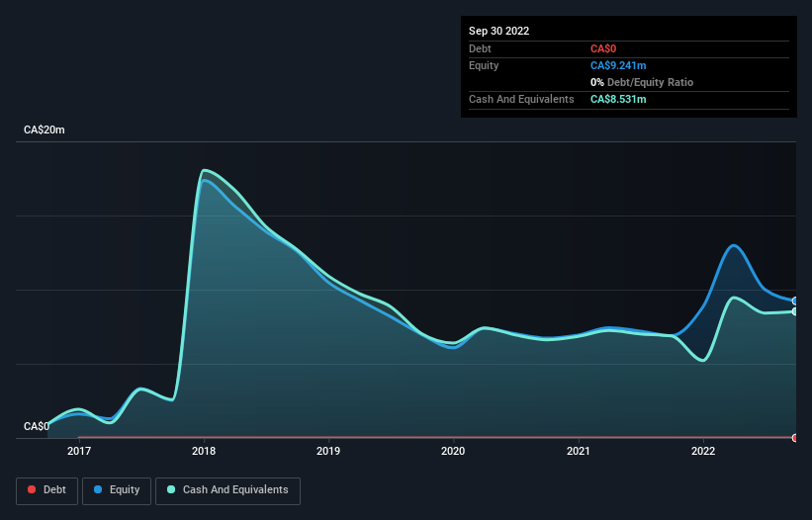Viewport: 812px width, 520px height.
Task: Click the 2020 x-axis label
Action: tap(453, 451)
